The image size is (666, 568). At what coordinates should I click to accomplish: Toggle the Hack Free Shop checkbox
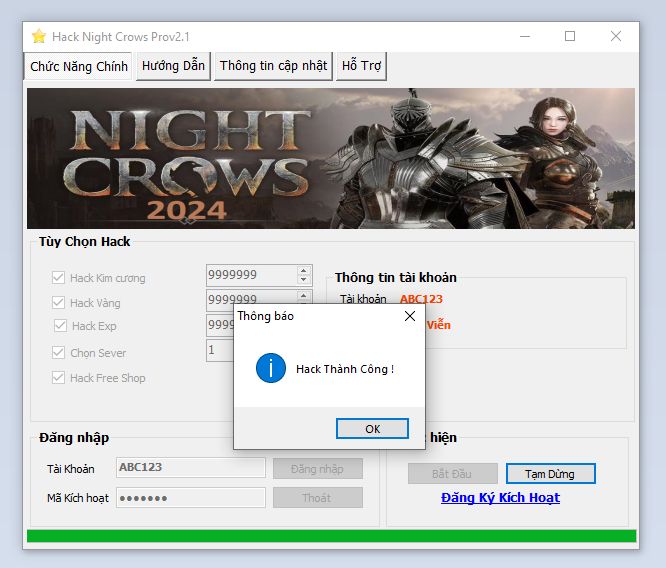click(x=58, y=378)
